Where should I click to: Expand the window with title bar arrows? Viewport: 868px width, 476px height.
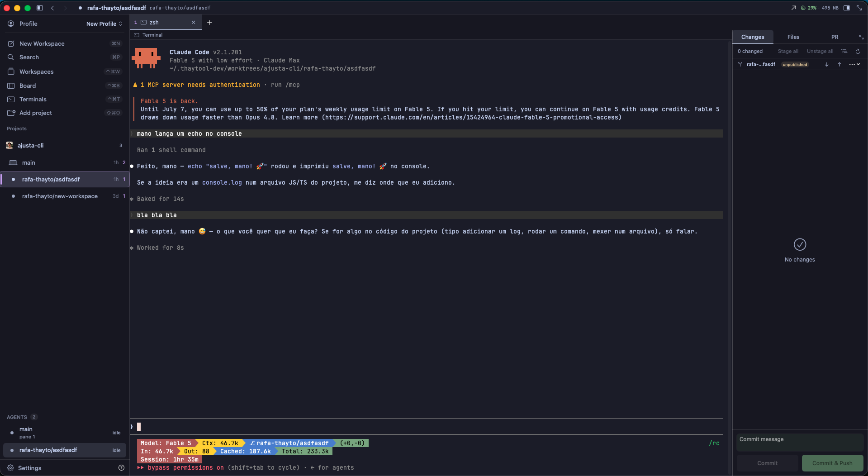pyautogui.click(x=859, y=8)
